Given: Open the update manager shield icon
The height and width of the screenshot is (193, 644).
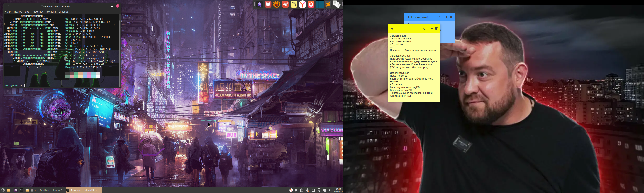Looking at the screenshot, I should coord(308,190).
